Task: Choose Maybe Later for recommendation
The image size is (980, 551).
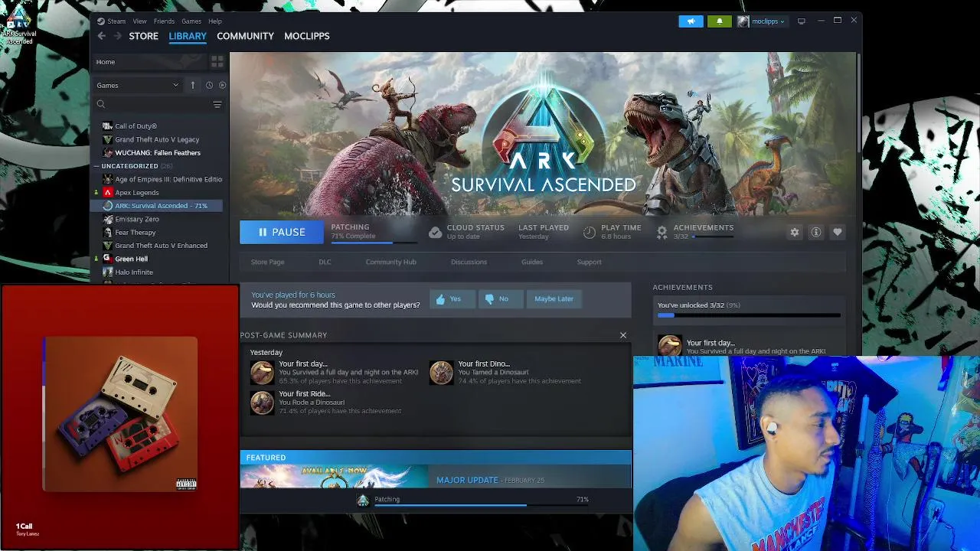Action: tap(554, 299)
